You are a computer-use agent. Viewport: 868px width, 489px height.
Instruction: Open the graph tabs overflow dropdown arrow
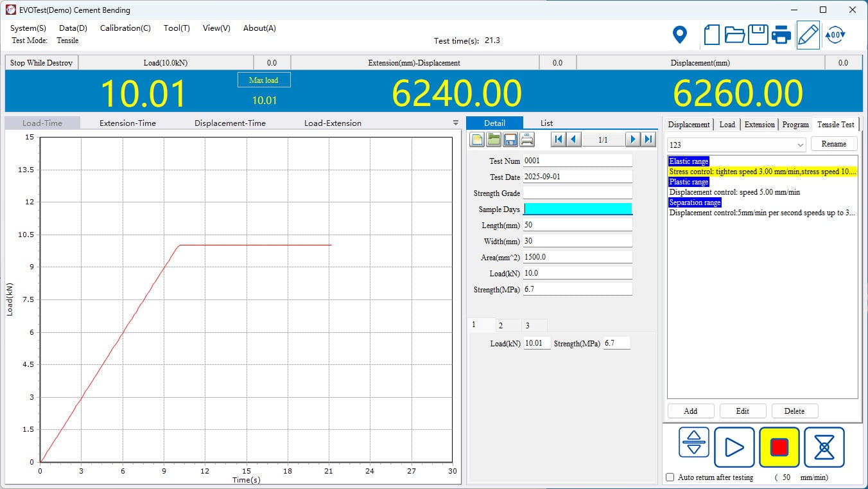pyautogui.click(x=455, y=123)
